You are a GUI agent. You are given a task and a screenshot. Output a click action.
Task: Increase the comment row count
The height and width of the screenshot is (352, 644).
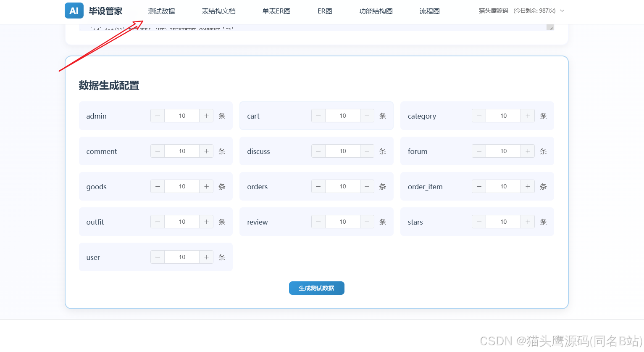(x=206, y=151)
